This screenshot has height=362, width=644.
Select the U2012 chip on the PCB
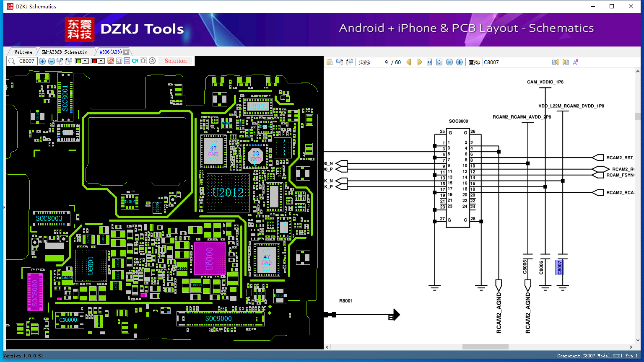pyautogui.click(x=228, y=193)
